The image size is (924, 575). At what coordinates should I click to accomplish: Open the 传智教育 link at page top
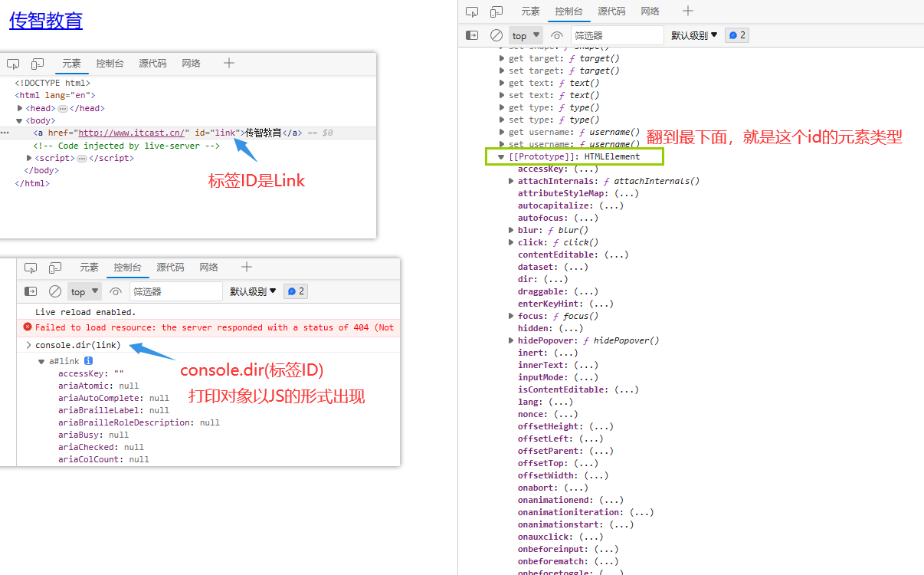45,21
